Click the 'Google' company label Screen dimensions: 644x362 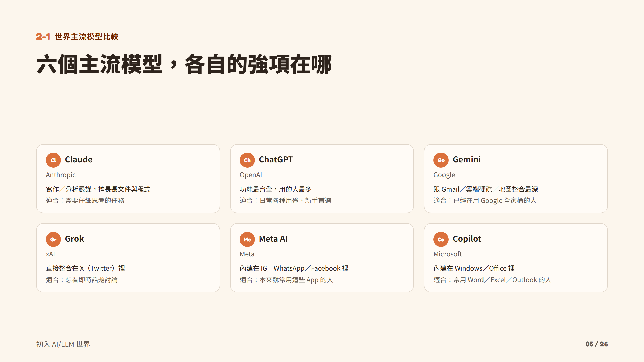444,175
